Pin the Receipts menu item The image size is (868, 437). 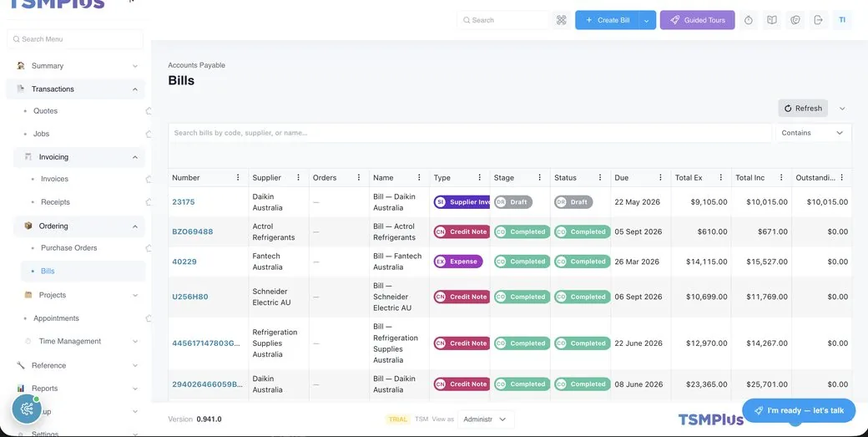click(149, 202)
